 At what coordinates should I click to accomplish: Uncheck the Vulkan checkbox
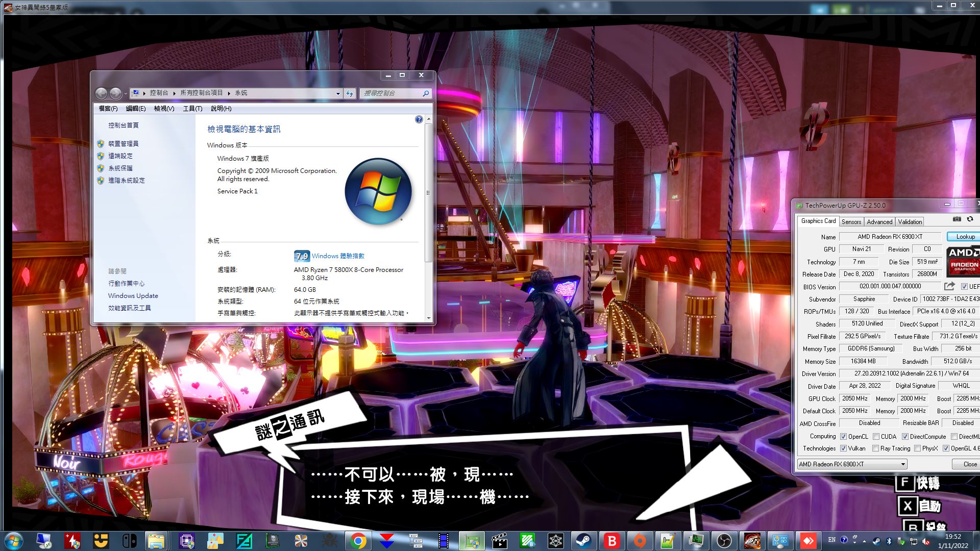pos(843,448)
